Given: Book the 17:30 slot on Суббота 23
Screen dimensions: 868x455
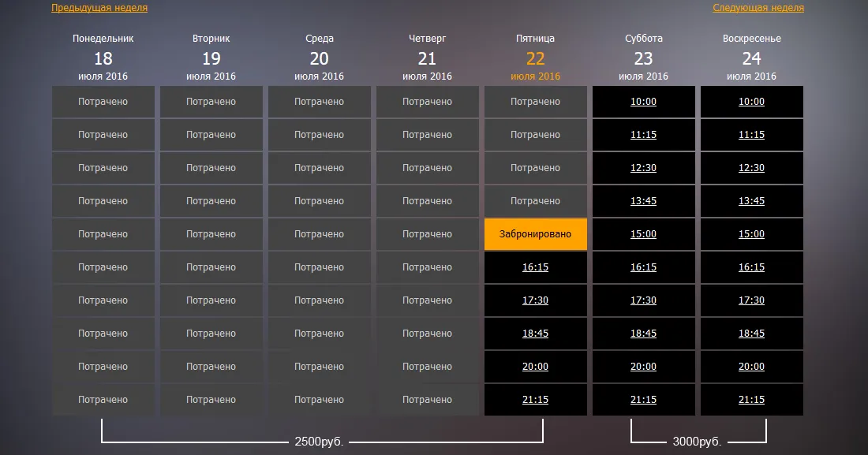Looking at the screenshot, I should pyautogui.click(x=643, y=300).
